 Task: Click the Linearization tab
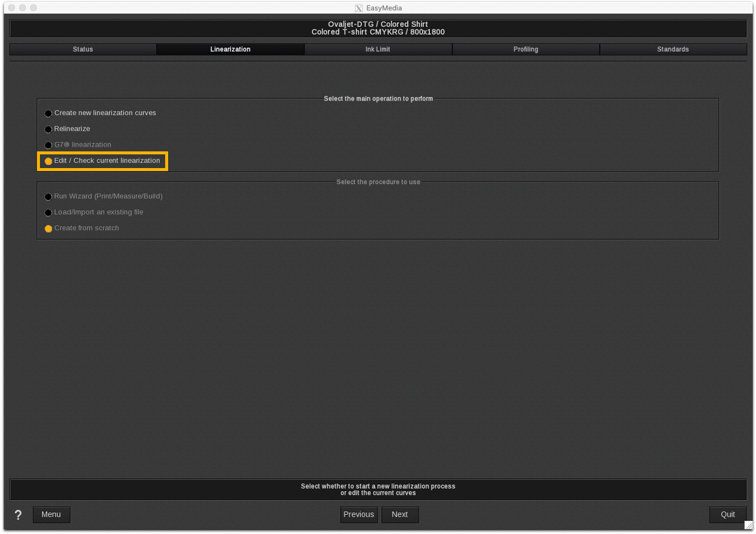pyautogui.click(x=230, y=49)
